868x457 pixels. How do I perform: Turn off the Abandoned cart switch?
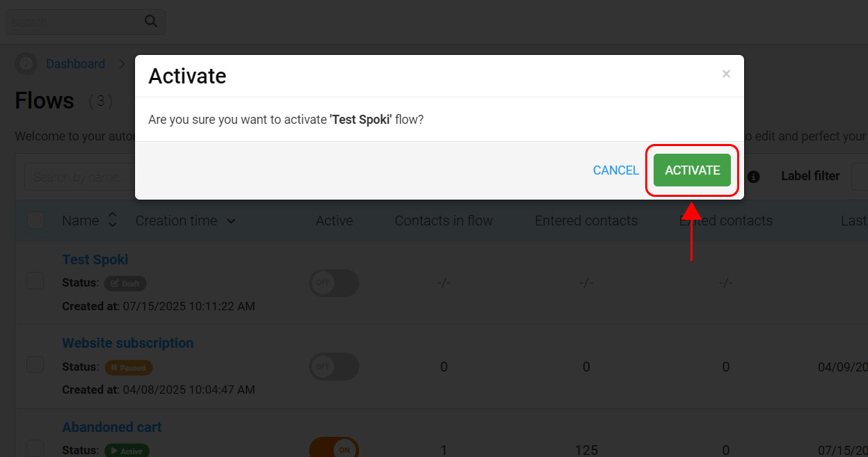pos(334,449)
